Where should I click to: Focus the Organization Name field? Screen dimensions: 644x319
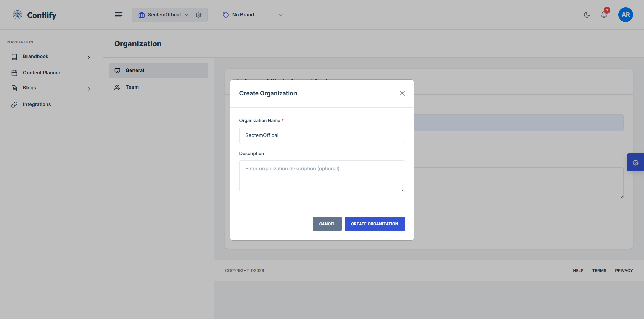(322, 135)
